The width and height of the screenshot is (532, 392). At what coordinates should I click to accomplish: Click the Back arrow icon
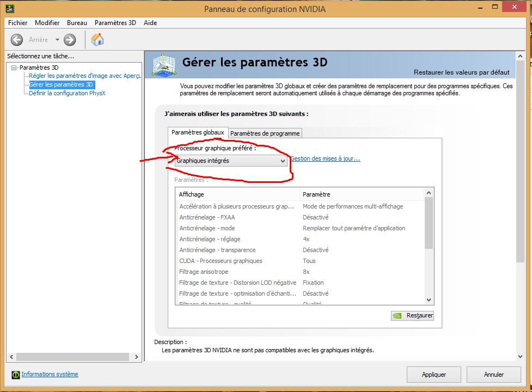pos(17,40)
